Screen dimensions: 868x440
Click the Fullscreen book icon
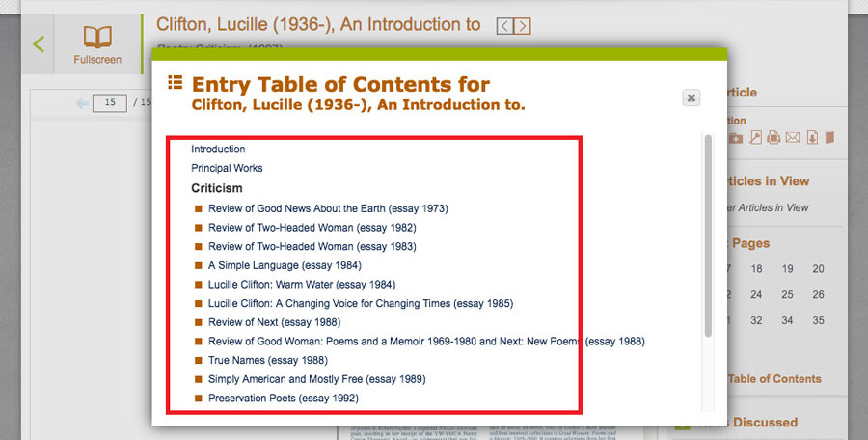pyautogui.click(x=97, y=40)
